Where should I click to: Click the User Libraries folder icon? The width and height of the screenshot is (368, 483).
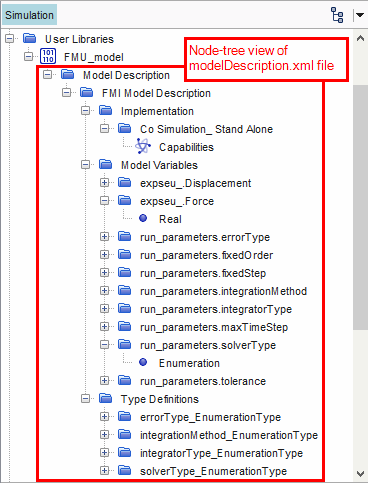click(x=30, y=38)
